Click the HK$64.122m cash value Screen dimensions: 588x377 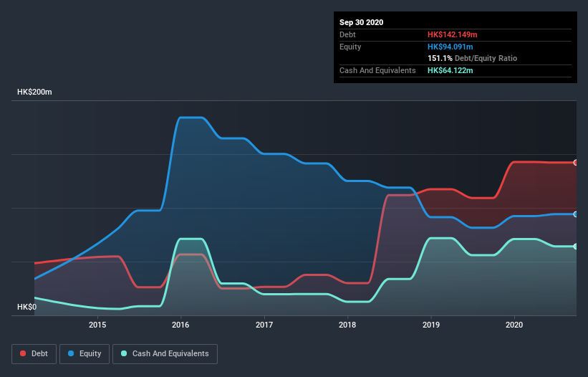450,70
